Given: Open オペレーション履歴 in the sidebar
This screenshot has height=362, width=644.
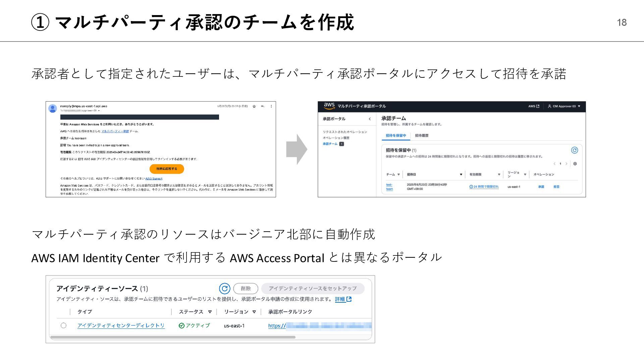Looking at the screenshot, I should 336,138.
